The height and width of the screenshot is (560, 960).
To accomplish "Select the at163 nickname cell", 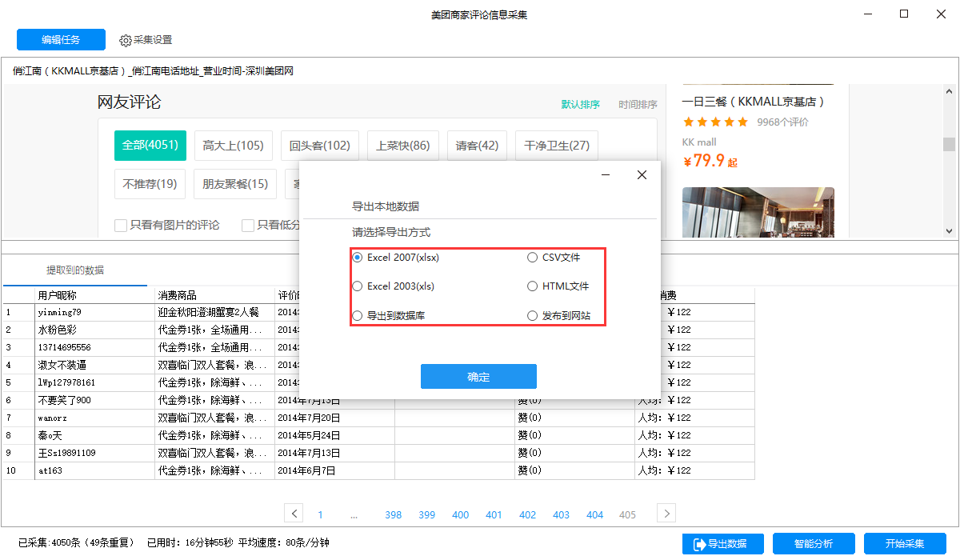I will tap(95, 470).
